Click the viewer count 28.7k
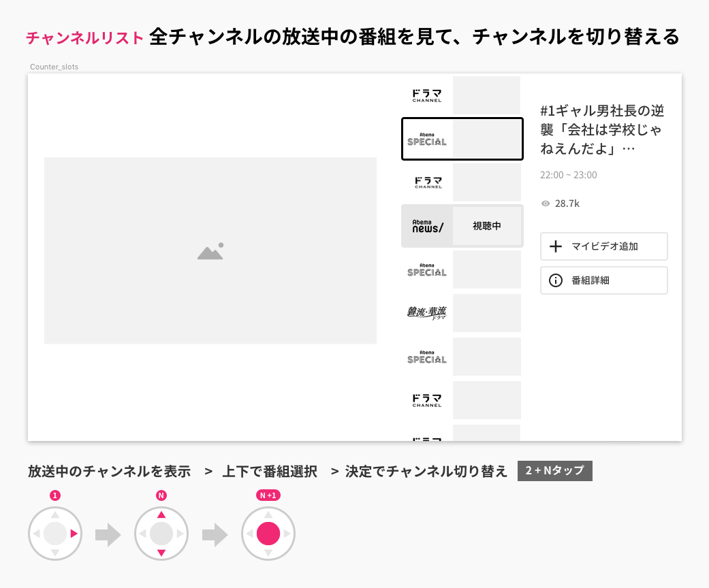 [567, 203]
